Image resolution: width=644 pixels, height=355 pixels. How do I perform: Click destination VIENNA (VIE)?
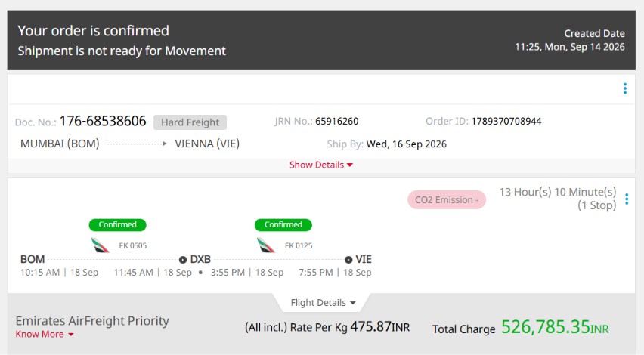pyautogui.click(x=207, y=144)
